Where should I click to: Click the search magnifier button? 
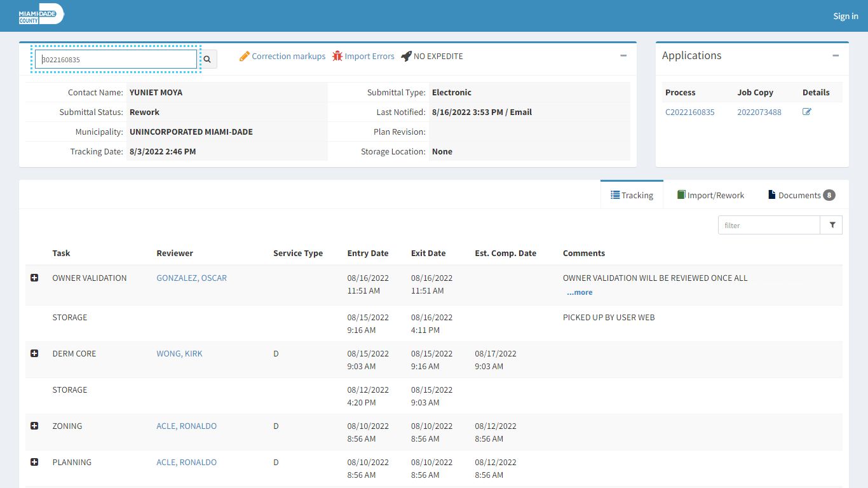tap(207, 59)
